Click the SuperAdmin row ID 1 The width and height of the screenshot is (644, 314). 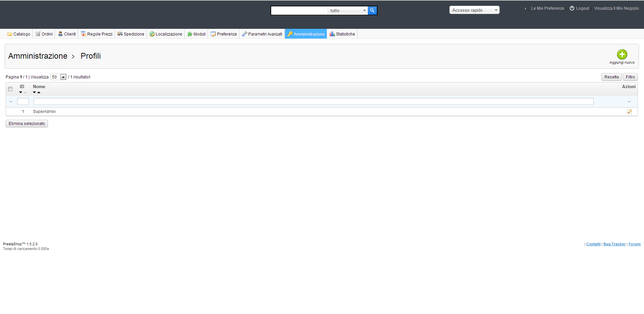pos(23,112)
